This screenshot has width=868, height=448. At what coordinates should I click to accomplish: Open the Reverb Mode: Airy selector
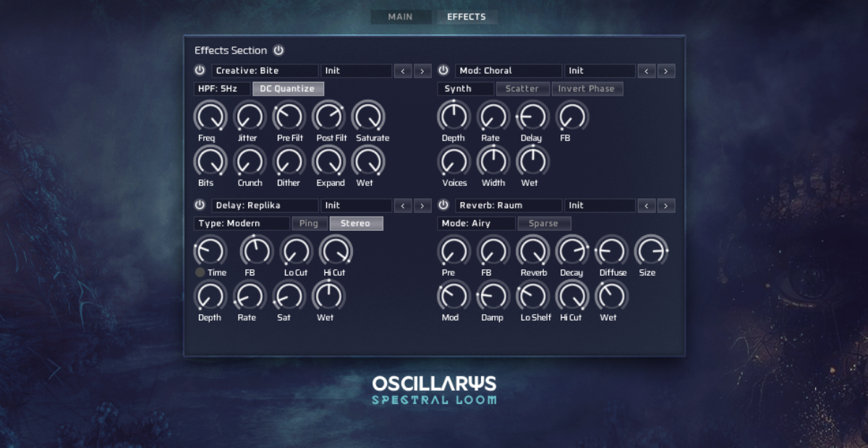pos(477,223)
